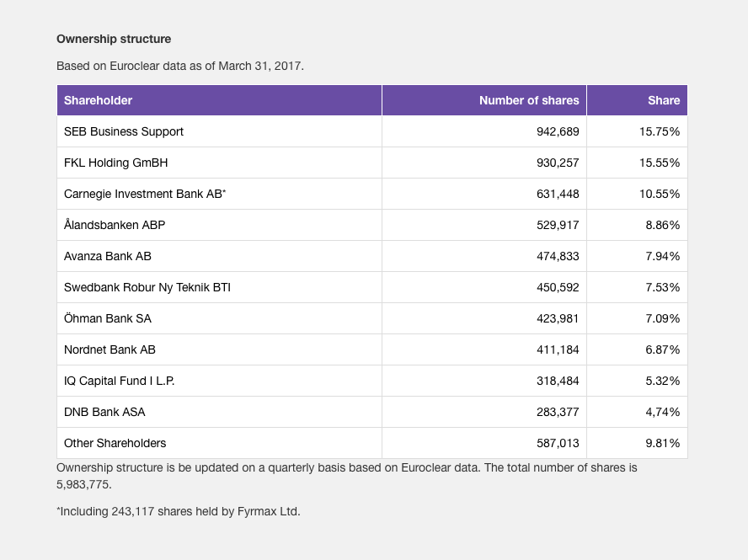Image resolution: width=748 pixels, height=560 pixels.
Task: Select the 'IQ Capital Fund I L.P.' cell
Action: pos(220,381)
